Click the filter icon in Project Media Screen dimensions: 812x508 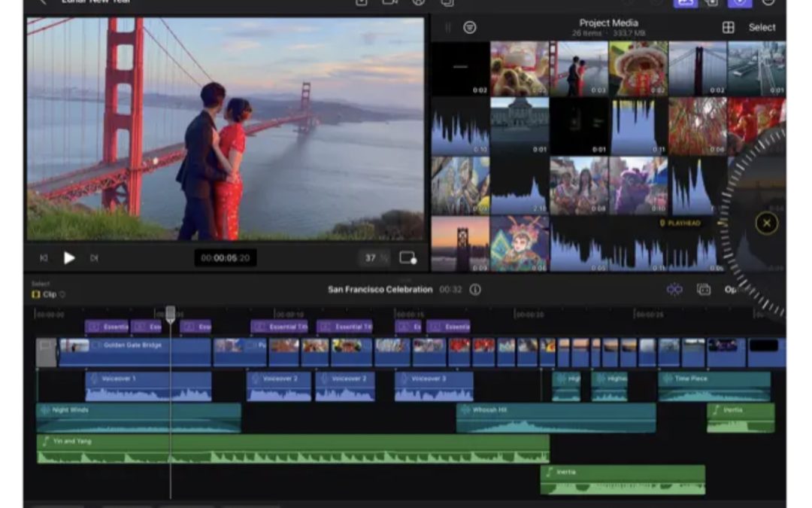470,27
